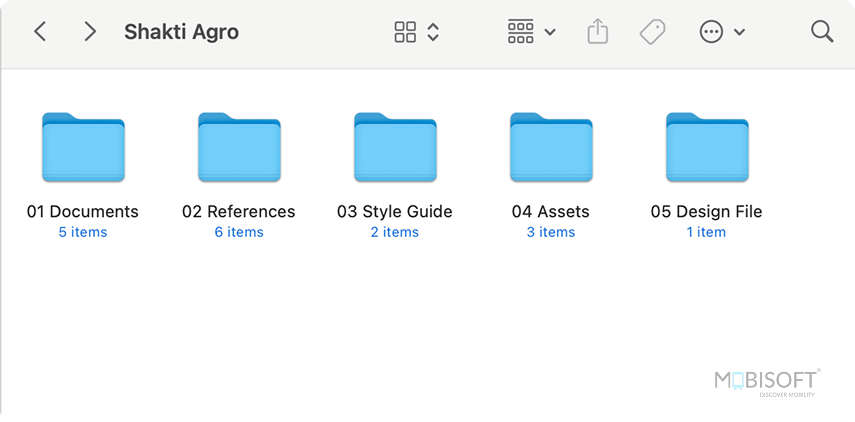Viewport: 855px width, 422px height.
Task: Select the 05 Design File folder icon
Action: point(707,148)
